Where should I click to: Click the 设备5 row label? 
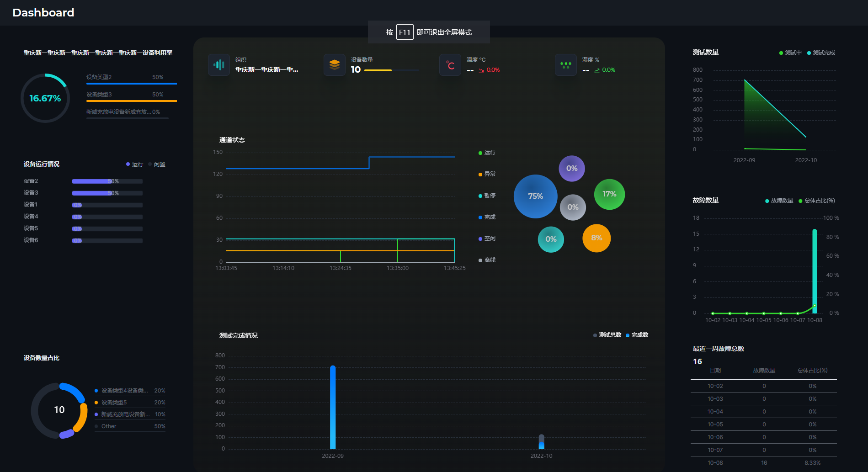[x=31, y=228]
